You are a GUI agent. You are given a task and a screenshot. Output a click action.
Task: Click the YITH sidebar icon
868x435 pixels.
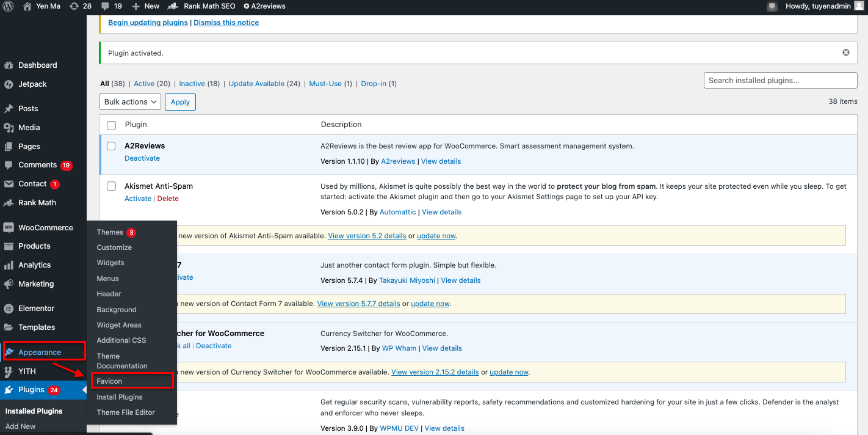[9, 371]
